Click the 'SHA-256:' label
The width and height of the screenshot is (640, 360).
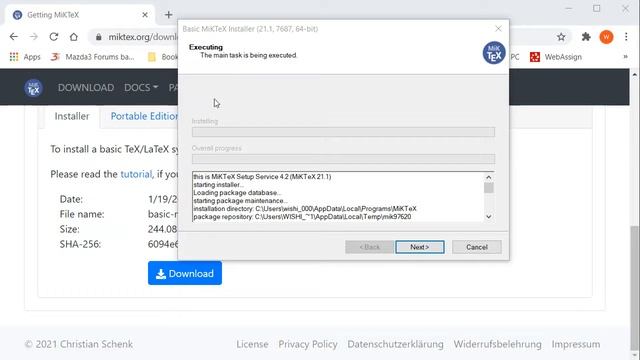pos(80,244)
